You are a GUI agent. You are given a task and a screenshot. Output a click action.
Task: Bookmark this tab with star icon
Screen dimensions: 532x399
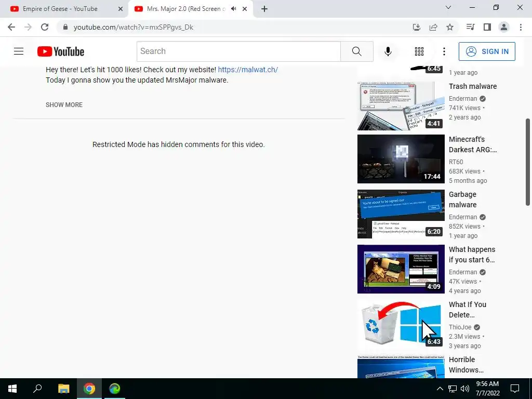(x=450, y=27)
